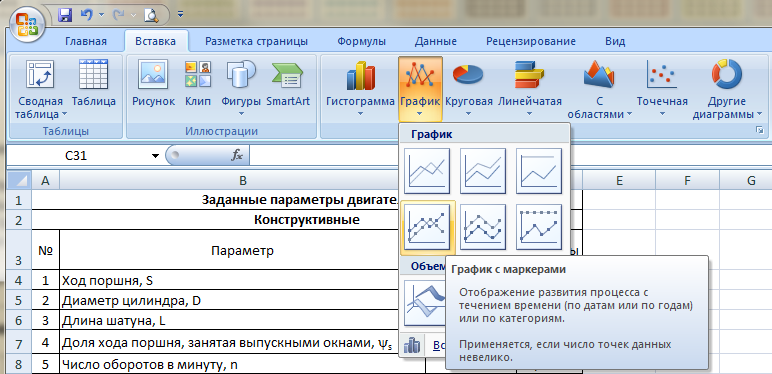
Task: Click the График line chart button
Action: click(420, 89)
